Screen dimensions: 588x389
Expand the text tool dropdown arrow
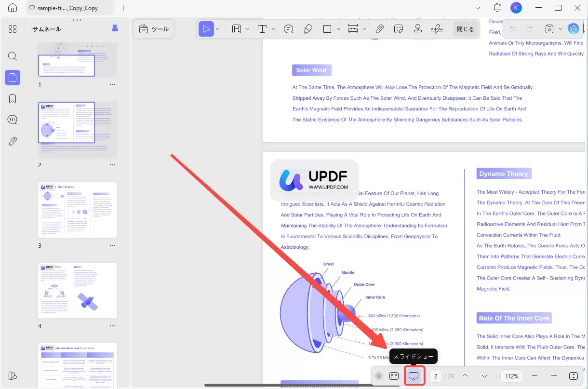pos(274,29)
